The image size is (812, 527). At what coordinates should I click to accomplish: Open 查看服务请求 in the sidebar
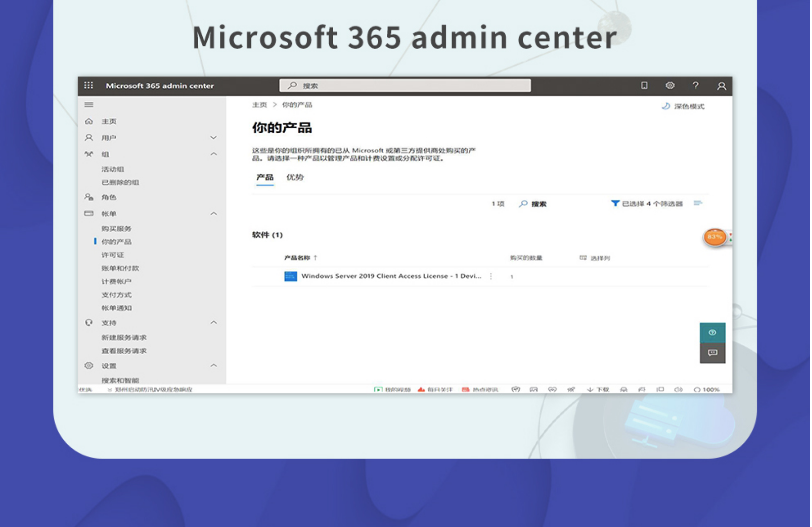click(124, 351)
